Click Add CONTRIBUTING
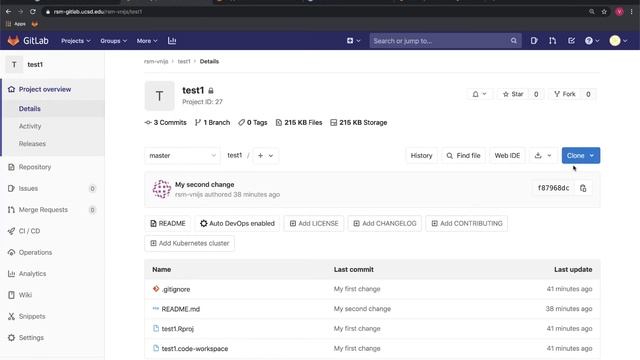640x360 pixels. click(467, 224)
